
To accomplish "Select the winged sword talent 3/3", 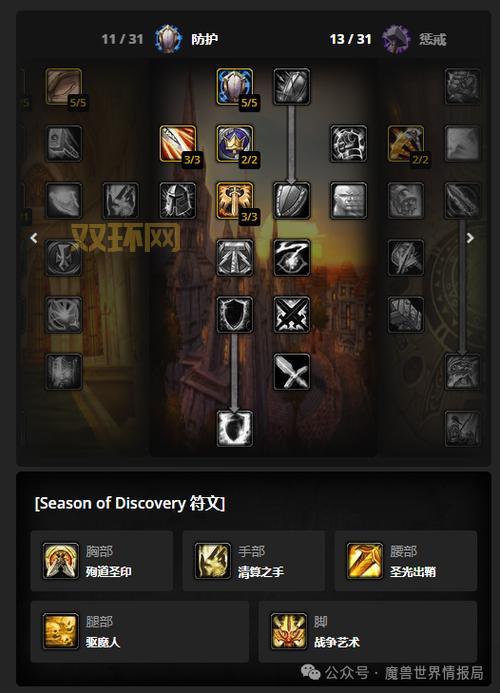I will coord(235,201).
